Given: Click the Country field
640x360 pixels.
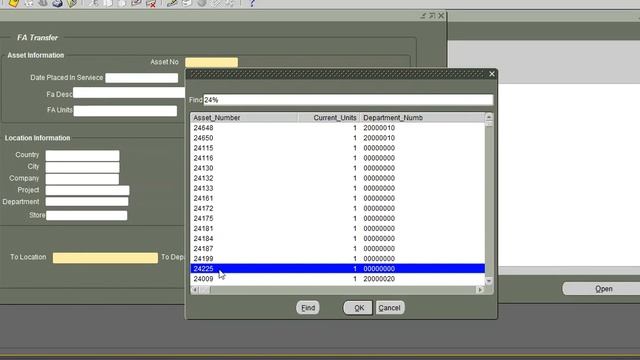Looking at the screenshot, I should (x=82, y=155).
